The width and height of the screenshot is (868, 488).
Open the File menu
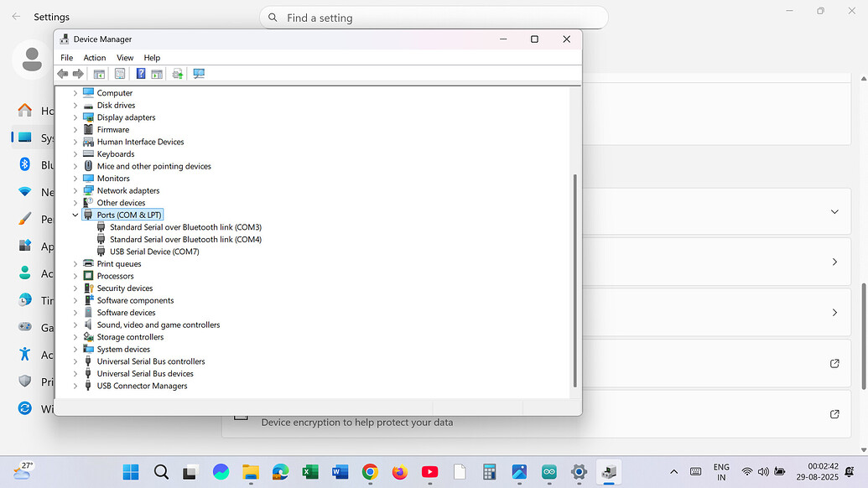pyautogui.click(x=66, y=57)
